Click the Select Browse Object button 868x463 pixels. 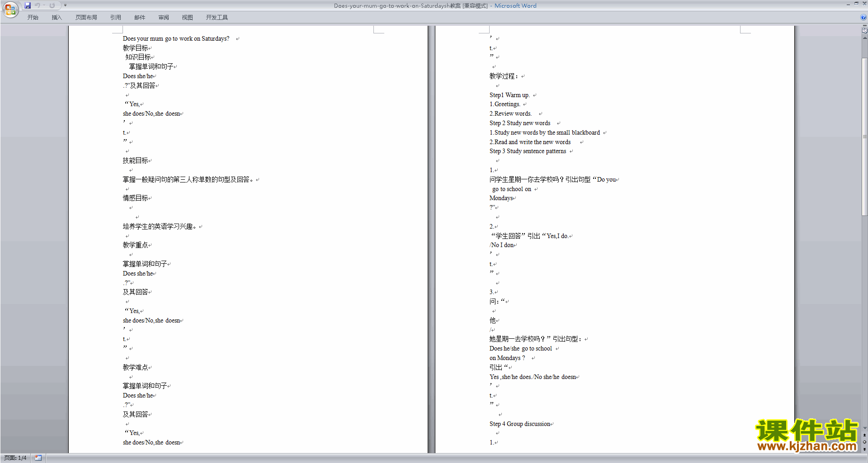point(864,442)
